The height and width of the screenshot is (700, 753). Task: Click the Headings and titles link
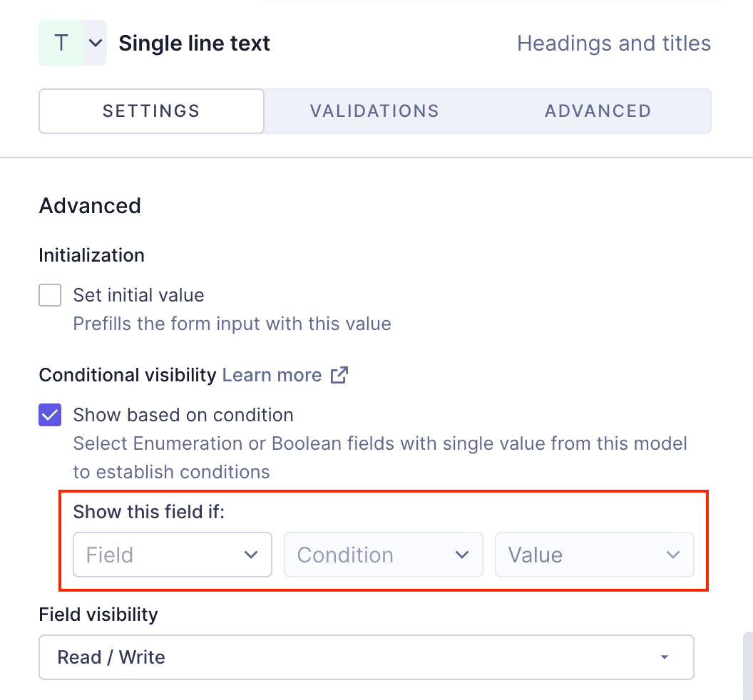pyautogui.click(x=613, y=43)
